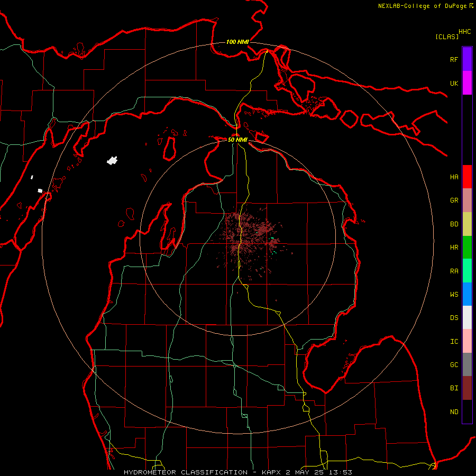
Task: Click the BI brown legend swatch
Action: [467, 388]
